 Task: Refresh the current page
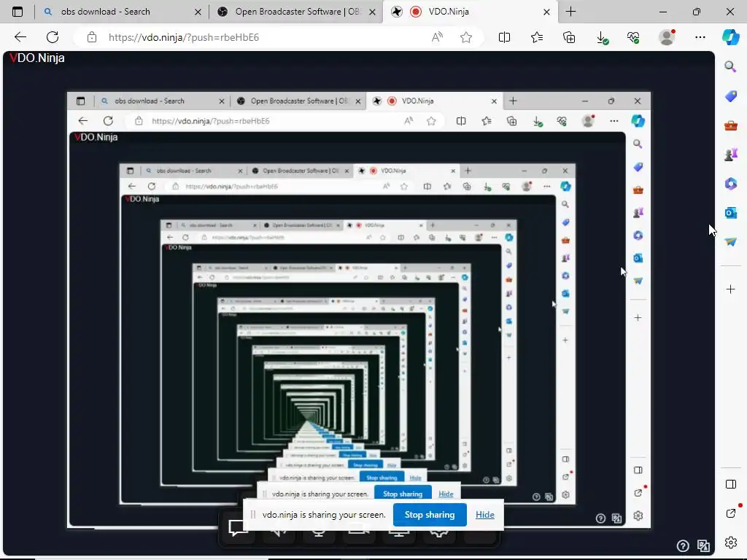click(53, 37)
